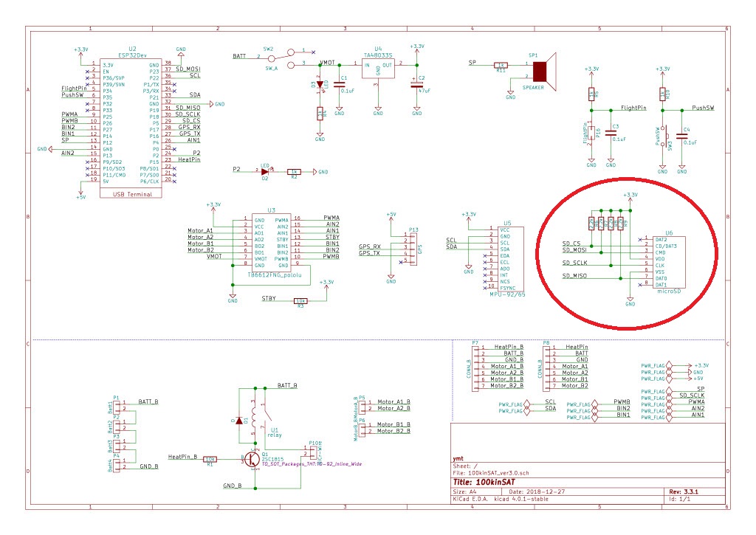Select the R1 10k resistor on HeatPin_B
Viewport: 756px width, 535px height.
point(210,458)
